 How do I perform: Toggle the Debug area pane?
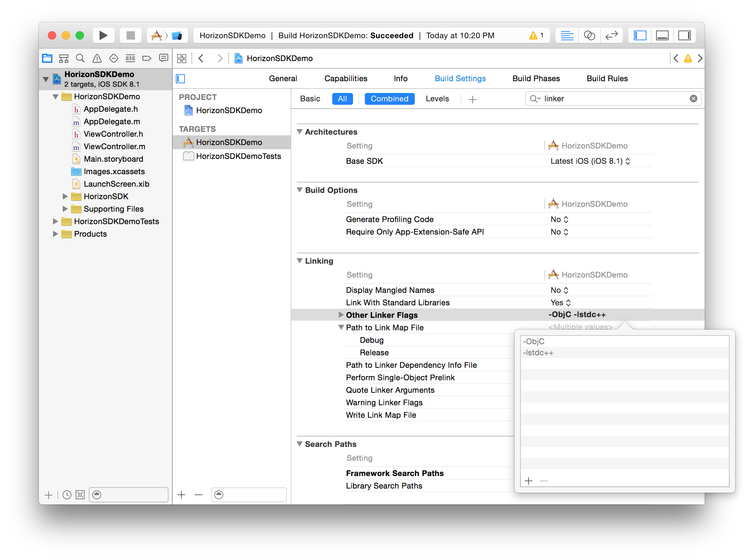point(662,35)
